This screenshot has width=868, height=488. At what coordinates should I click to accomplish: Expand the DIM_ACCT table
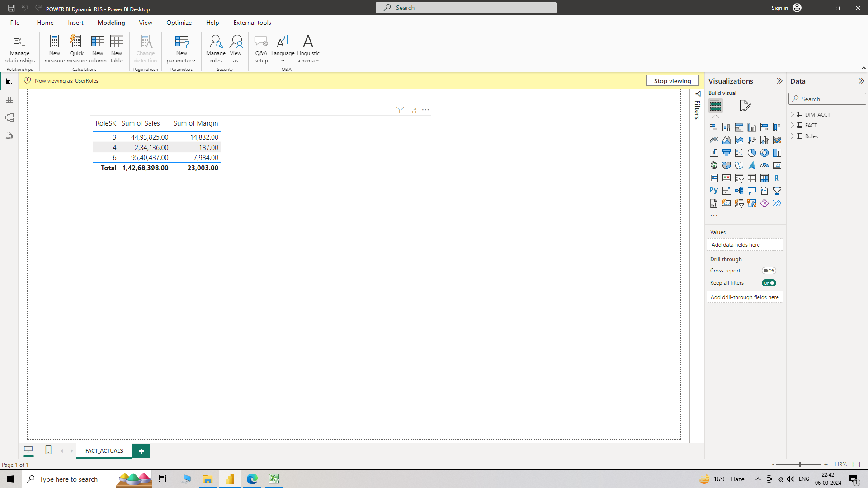click(x=793, y=114)
